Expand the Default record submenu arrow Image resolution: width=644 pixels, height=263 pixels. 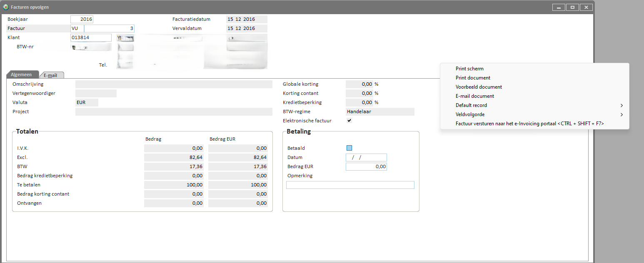622,105
